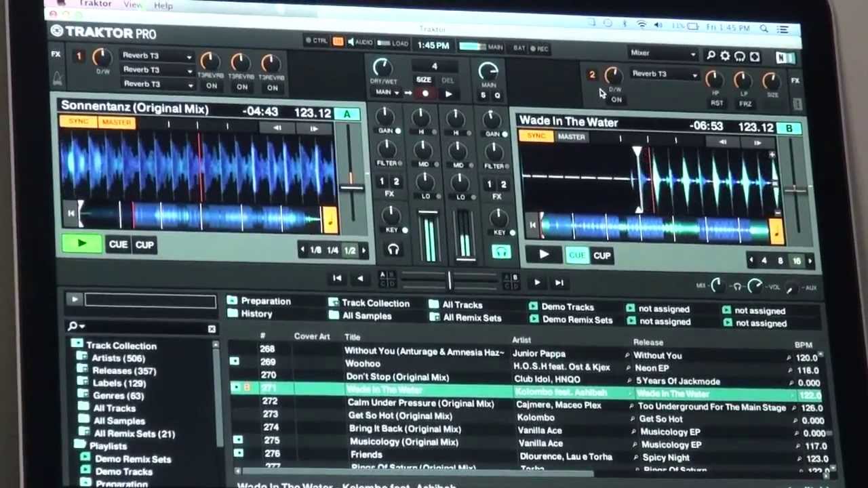Viewport: 868px width, 488px height.
Task: Open first Reverb T3 dropdown in FX unit 1
Action: [x=157, y=56]
